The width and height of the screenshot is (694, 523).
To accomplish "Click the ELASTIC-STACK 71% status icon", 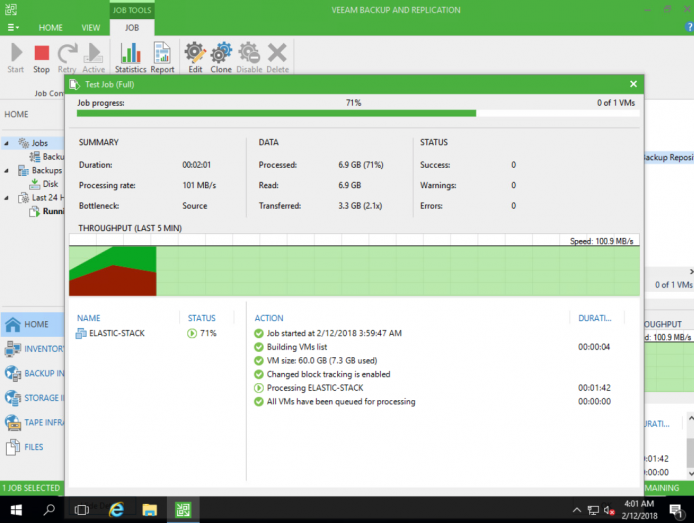I will 192,333.
